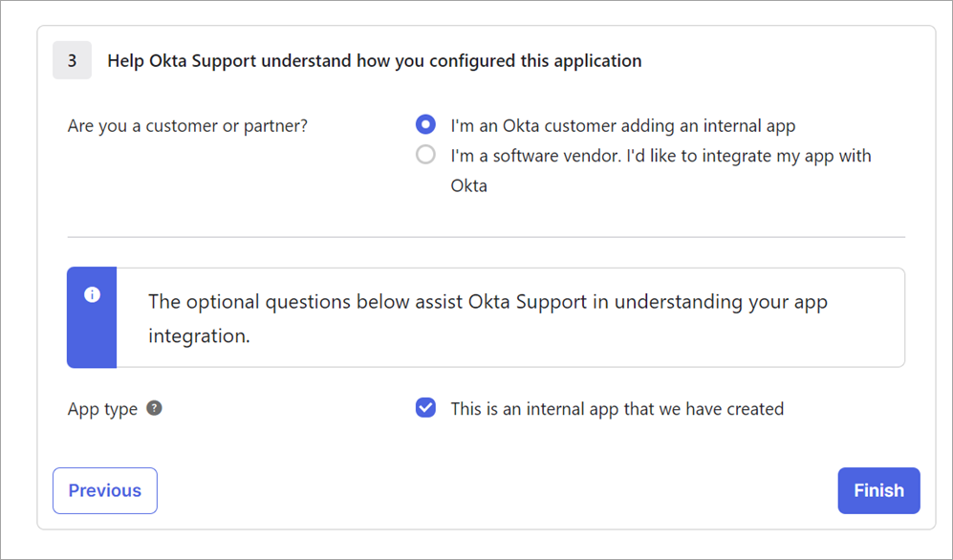The height and width of the screenshot is (560, 953).
Task: Select the Okta customer internal app radio button
Action: [425, 124]
